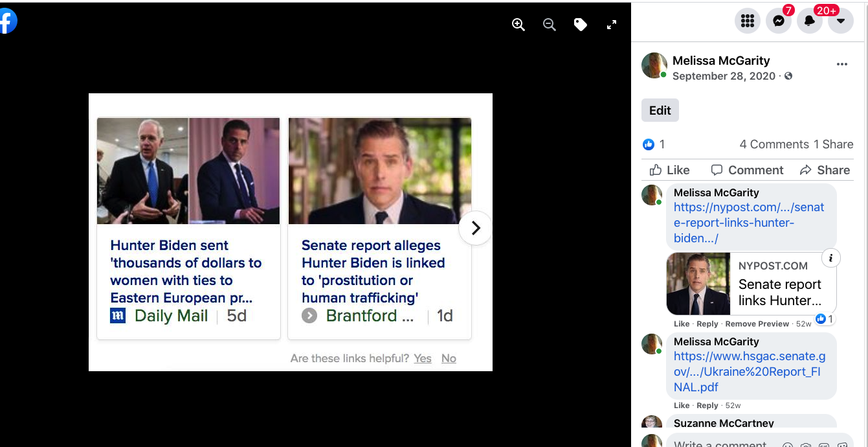Zoom in on the photo
The width and height of the screenshot is (868, 447).
click(518, 25)
